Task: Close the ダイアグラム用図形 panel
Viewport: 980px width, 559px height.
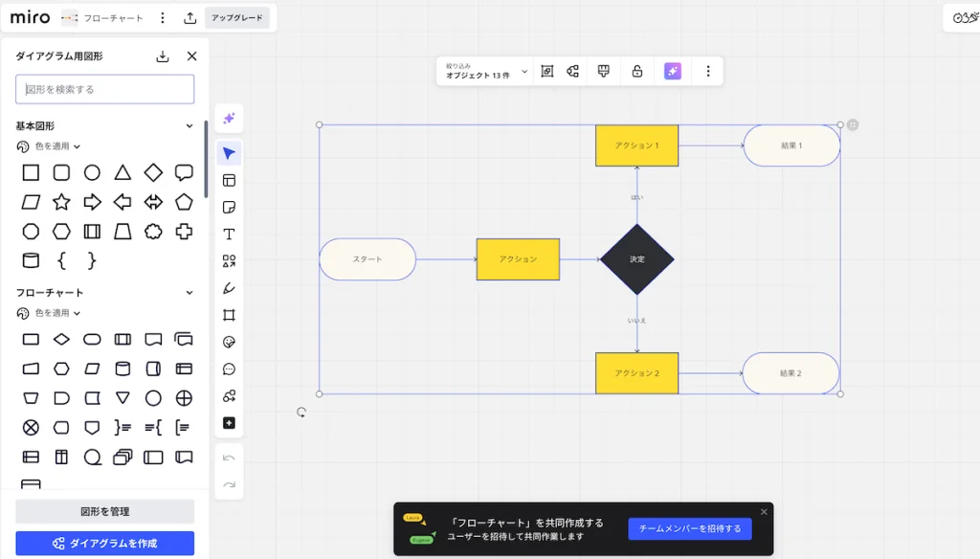Action: click(x=191, y=56)
